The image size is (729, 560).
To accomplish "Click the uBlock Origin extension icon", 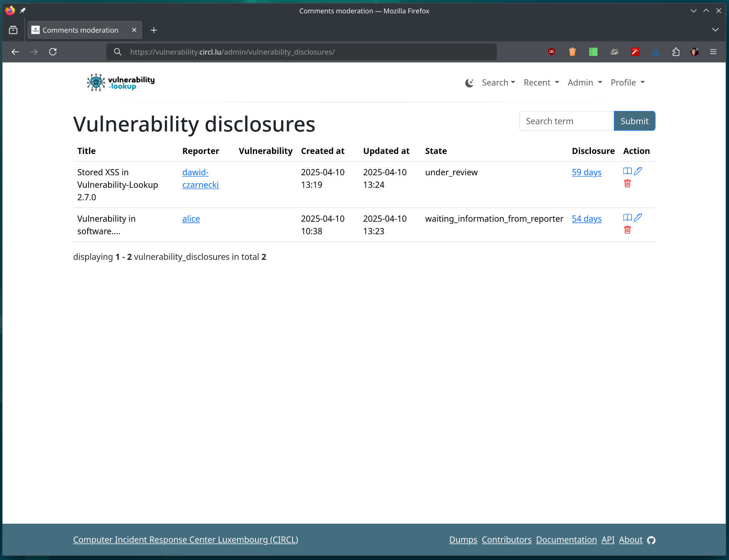I will pyautogui.click(x=552, y=52).
